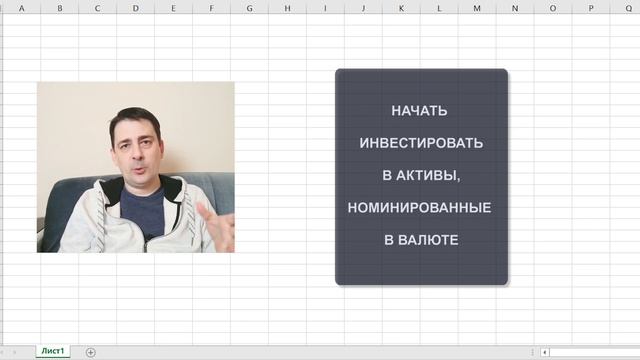Select column P header
The height and width of the screenshot is (360, 640).
pos(591,8)
